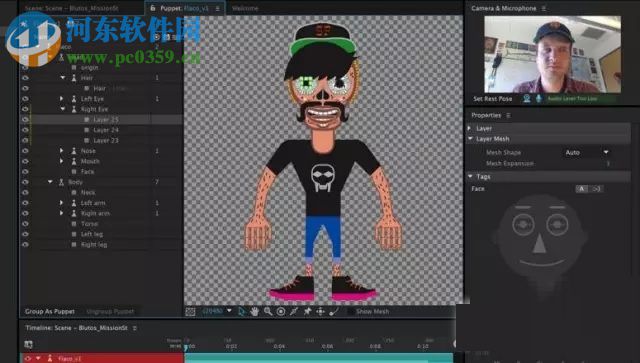Open Camera & Microphone panel menu icon
640x363 pixels.
(x=543, y=8)
